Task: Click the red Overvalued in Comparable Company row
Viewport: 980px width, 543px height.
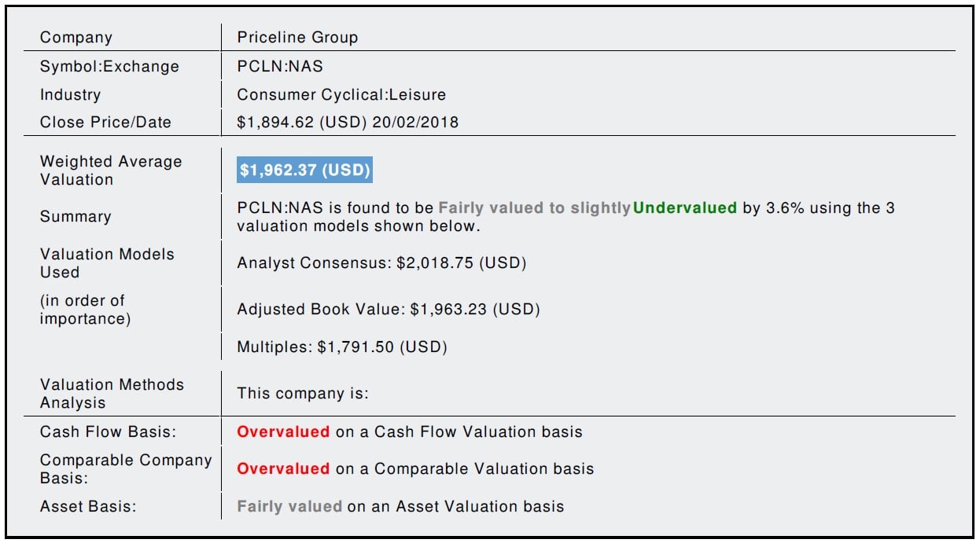Action: 283,469
